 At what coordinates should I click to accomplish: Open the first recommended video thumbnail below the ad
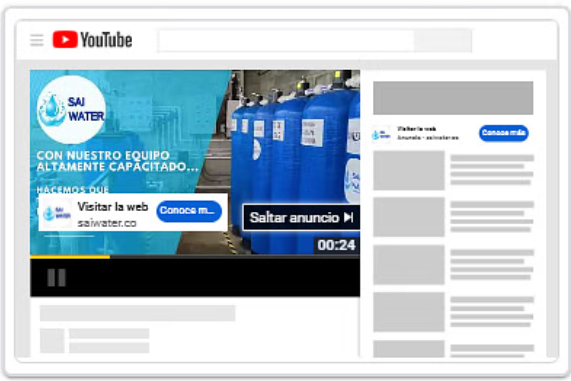[x=409, y=170]
